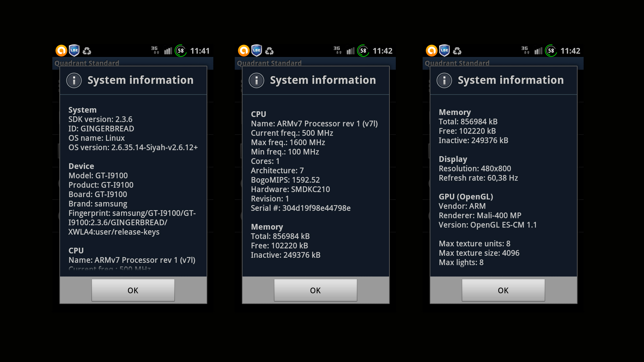Select the Model: GT-I9100 line

point(98,176)
